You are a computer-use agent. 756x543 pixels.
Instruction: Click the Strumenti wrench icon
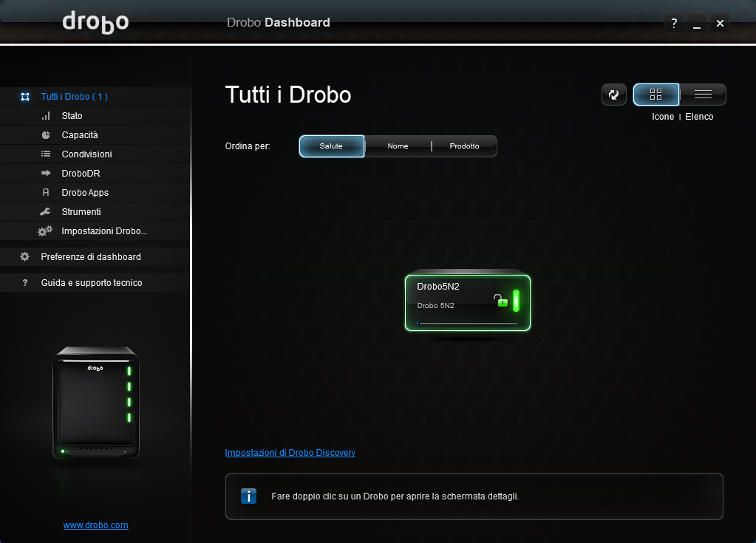tap(46, 212)
